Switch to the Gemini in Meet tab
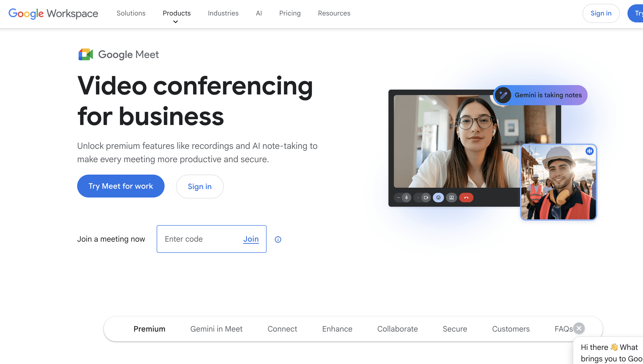The height and width of the screenshot is (364, 643). [216, 329]
